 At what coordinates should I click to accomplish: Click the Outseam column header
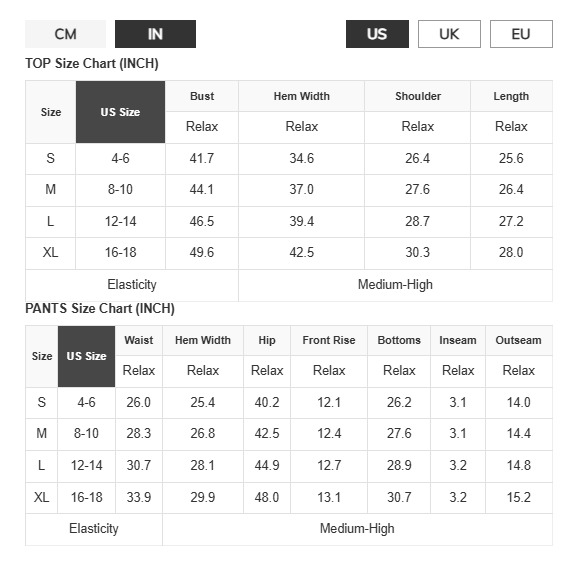[519, 340]
